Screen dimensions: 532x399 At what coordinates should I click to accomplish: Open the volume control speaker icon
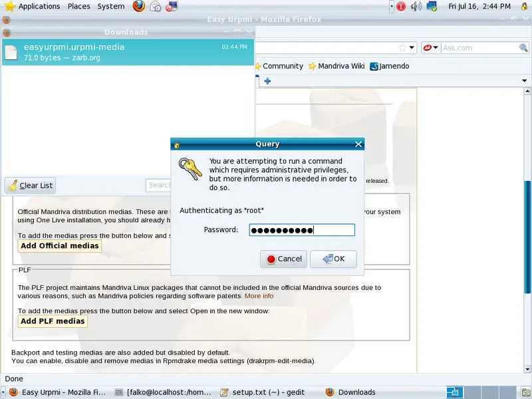click(416, 6)
